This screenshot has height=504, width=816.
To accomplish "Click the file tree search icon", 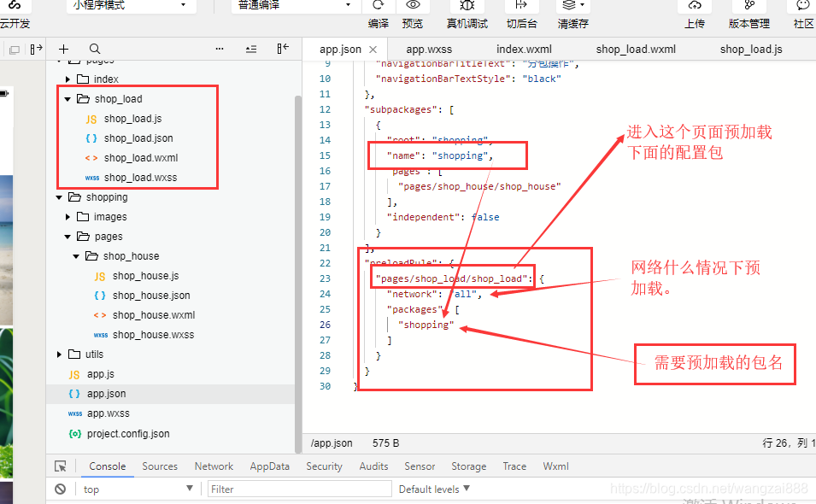I will pos(95,49).
